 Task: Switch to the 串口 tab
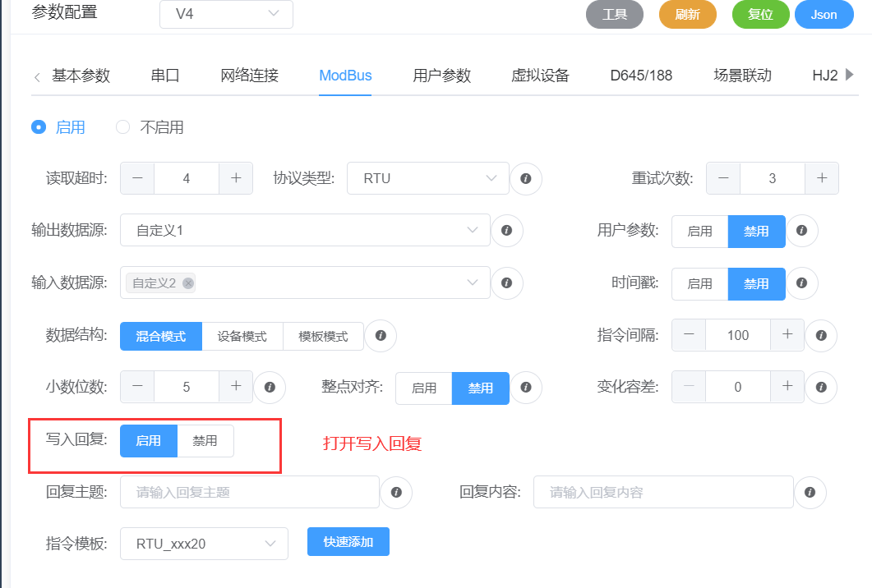pos(165,76)
